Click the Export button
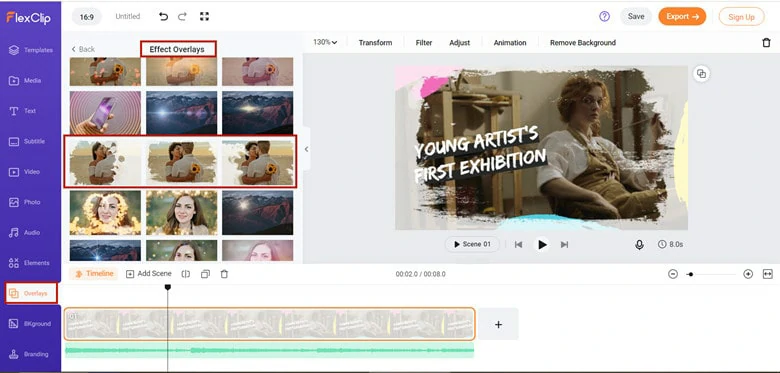The width and height of the screenshot is (780, 373). pyautogui.click(x=682, y=16)
